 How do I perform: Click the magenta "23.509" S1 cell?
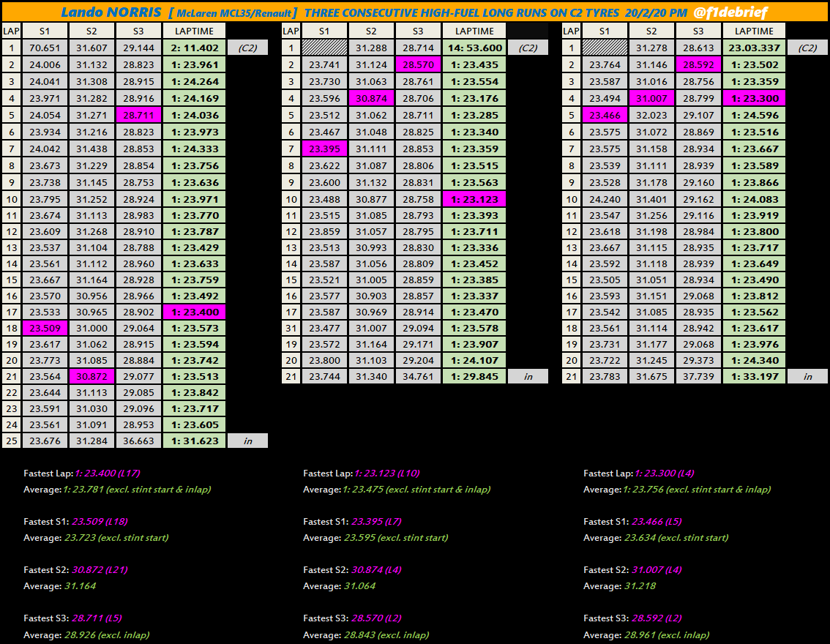[45, 328]
